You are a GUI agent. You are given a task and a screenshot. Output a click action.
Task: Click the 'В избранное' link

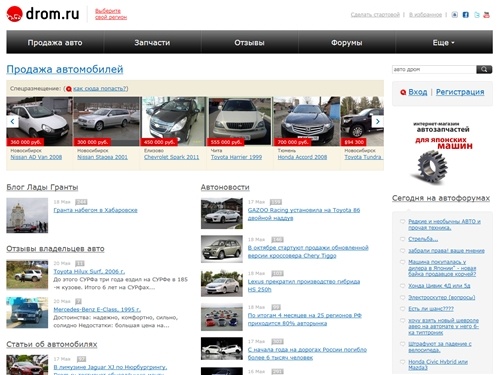click(x=425, y=15)
